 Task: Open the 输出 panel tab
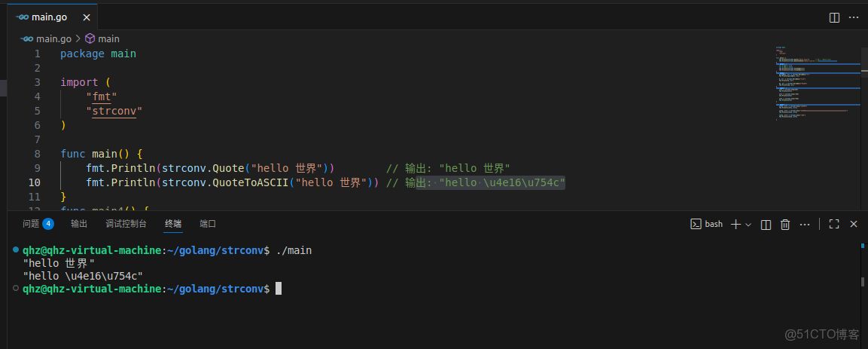[79, 224]
